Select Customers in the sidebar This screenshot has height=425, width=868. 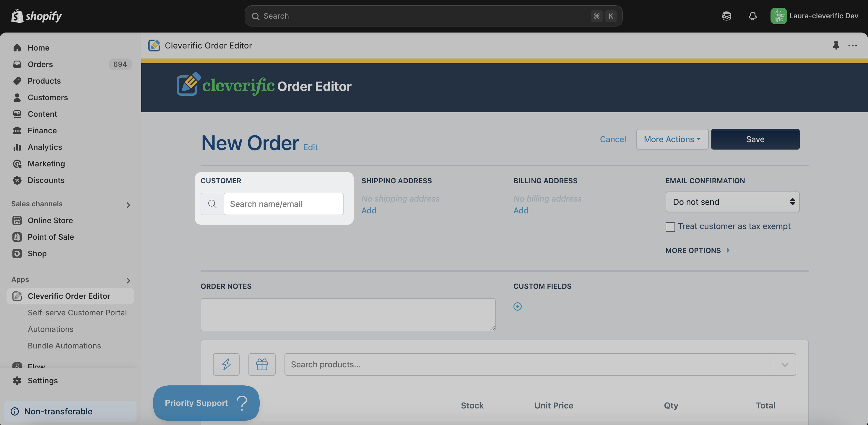click(x=48, y=98)
